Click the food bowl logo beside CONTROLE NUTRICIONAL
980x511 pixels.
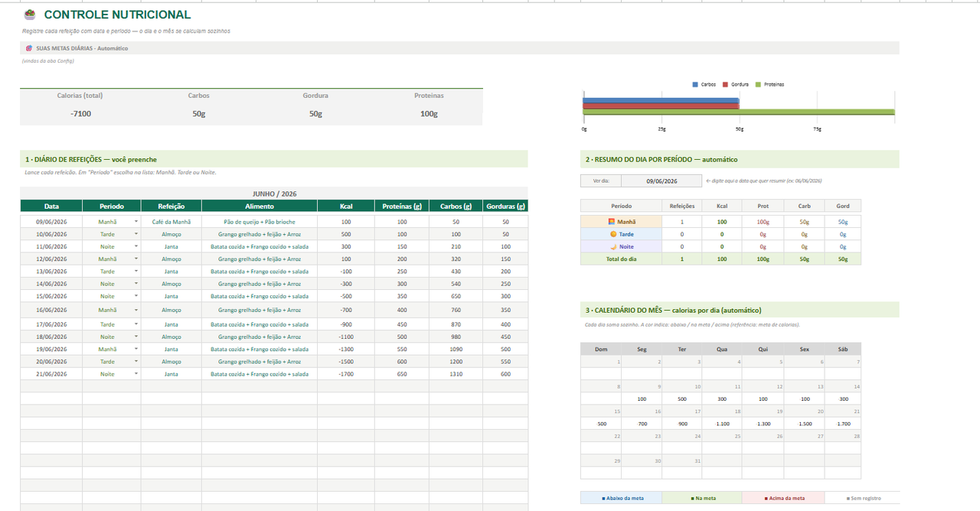(30, 15)
